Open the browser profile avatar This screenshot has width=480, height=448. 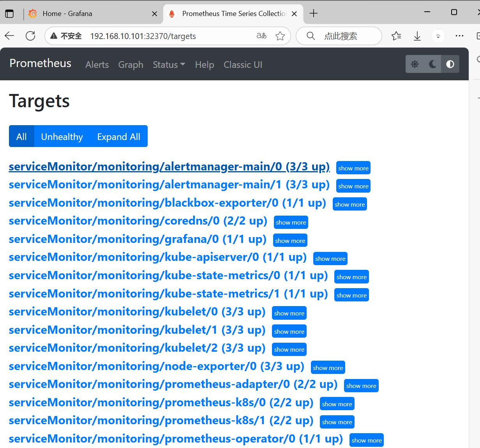point(438,36)
